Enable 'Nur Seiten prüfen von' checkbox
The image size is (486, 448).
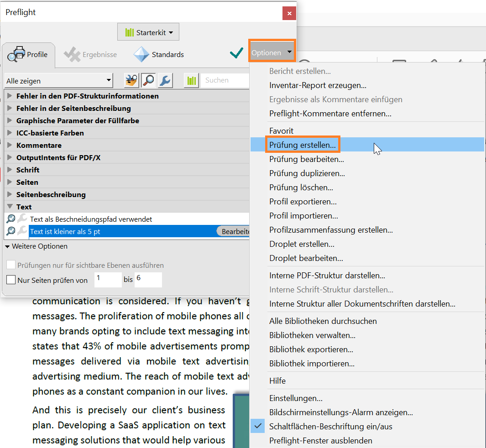(11, 280)
